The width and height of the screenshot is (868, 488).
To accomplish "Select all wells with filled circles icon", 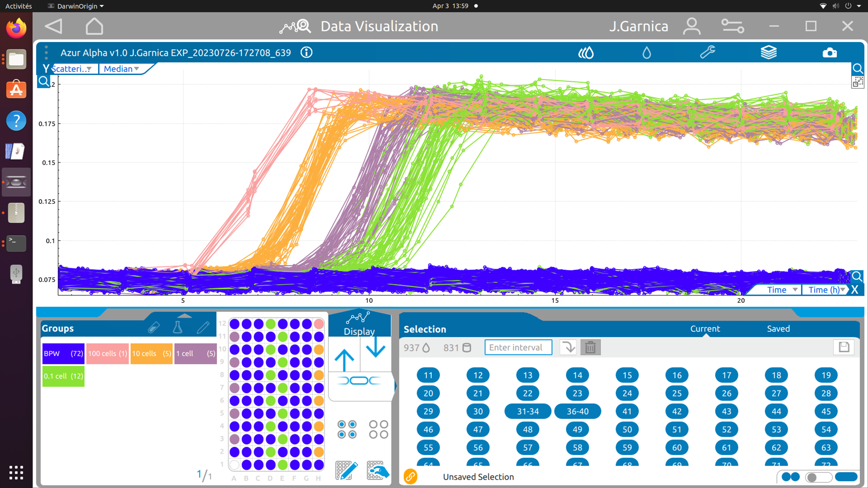I will point(347,429).
